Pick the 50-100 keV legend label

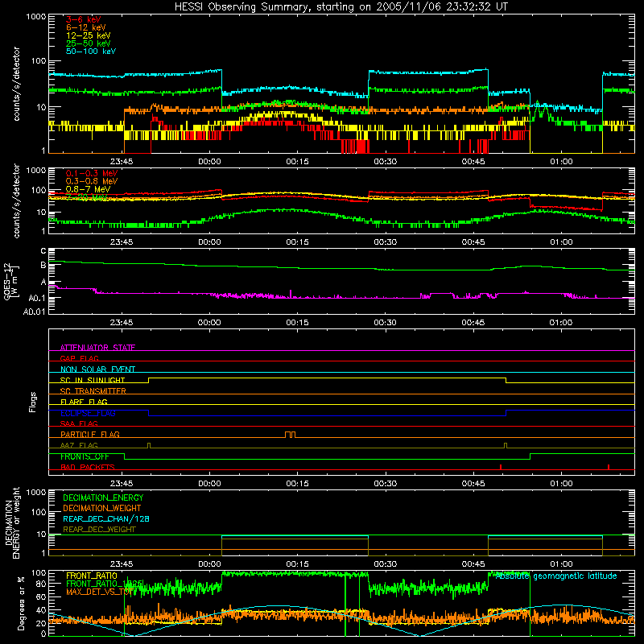(x=91, y=52)
